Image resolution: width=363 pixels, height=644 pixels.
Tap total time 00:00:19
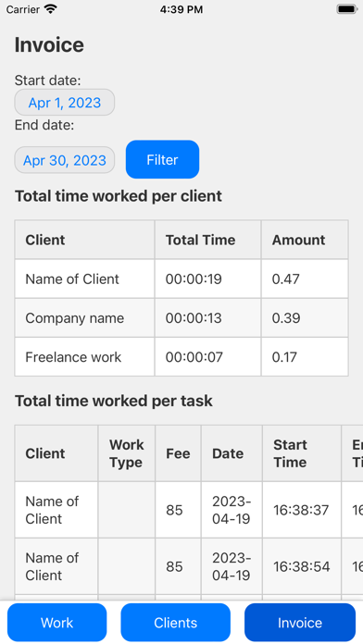(x=194, y=279)
